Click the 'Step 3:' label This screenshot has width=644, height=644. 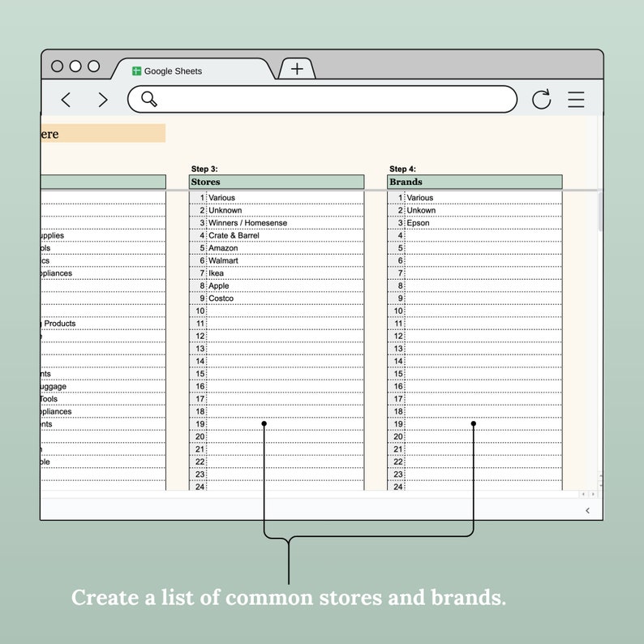pyautogui.click(x=204, y=169)
